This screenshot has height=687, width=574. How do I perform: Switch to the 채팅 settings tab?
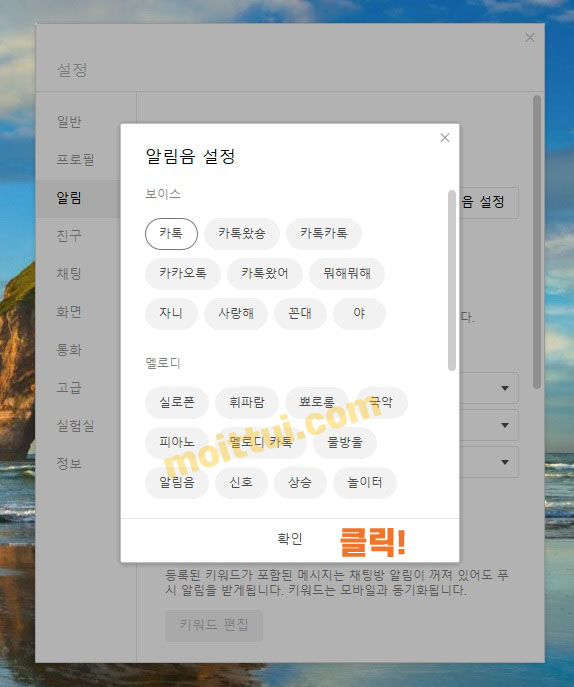pyautogui.click(x=69, y=274)
